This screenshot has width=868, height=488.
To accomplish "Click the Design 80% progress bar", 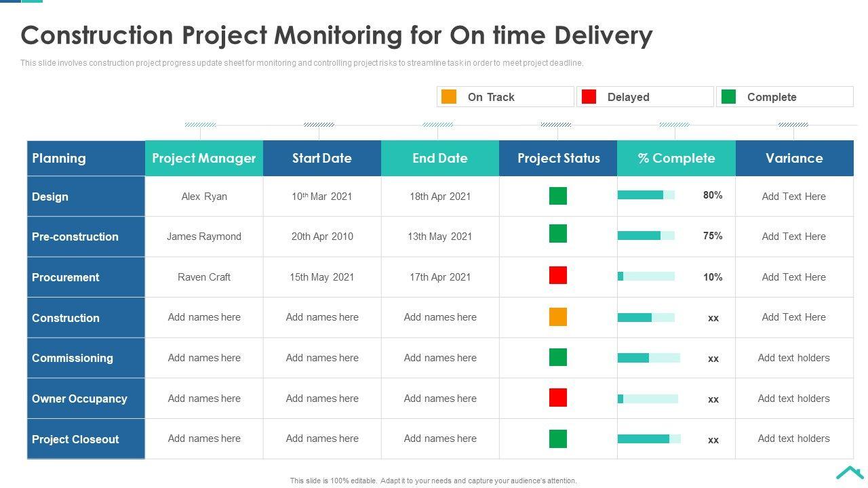I will (x=646, y=195).
